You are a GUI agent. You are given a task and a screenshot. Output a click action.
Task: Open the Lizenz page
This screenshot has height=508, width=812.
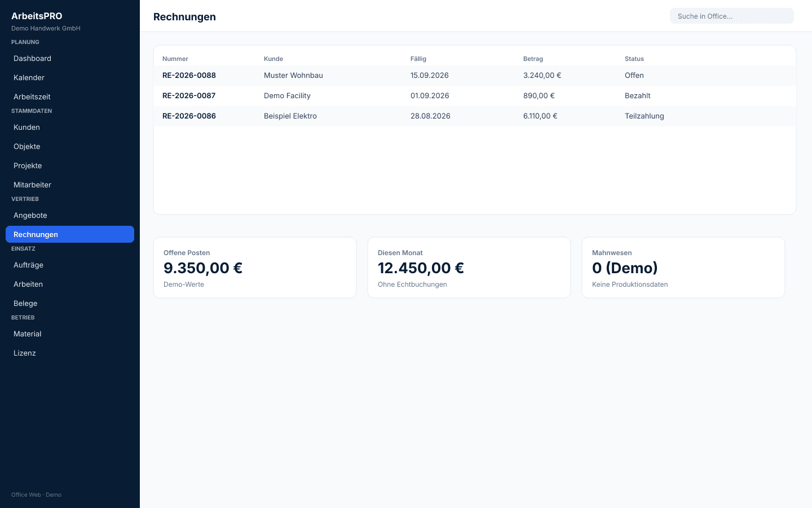(x=70, y=353)
